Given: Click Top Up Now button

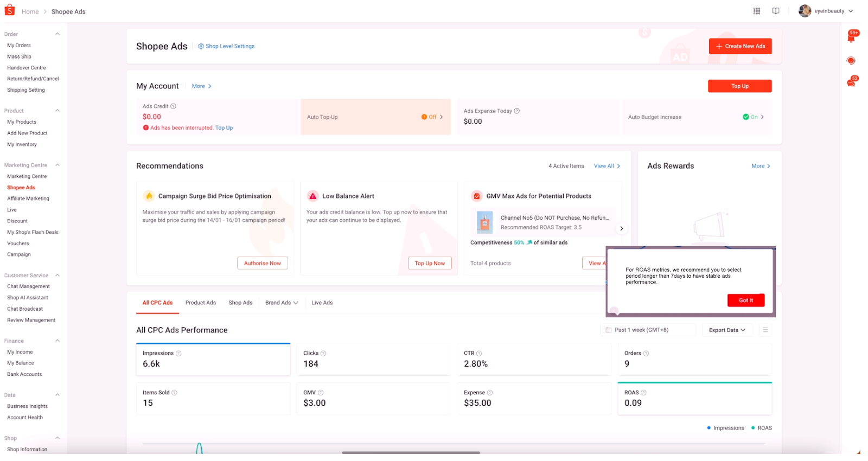Looking at the screenshot, I should [430, 263].
